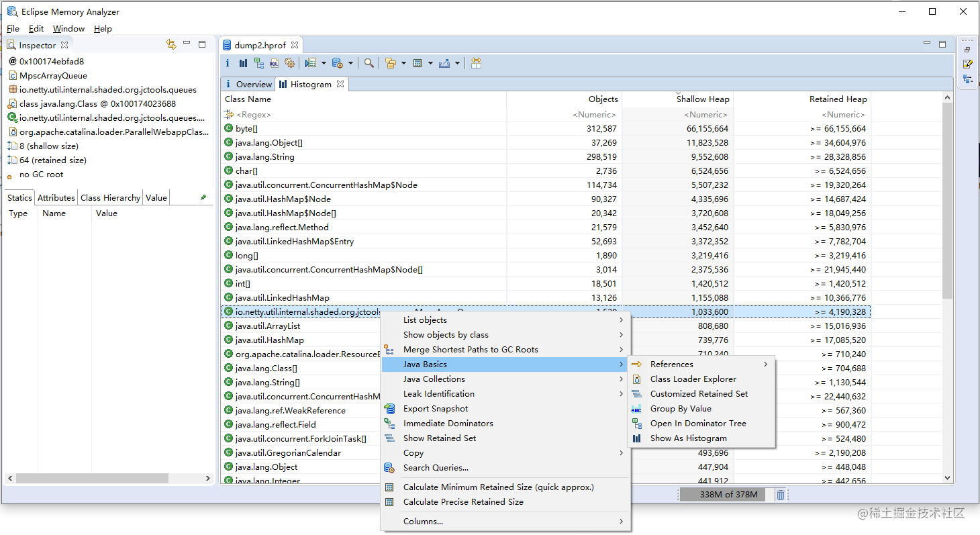Screen dimensions: 980x535
Task: Choose Java Collections from context menu
Action: [505, 379]
